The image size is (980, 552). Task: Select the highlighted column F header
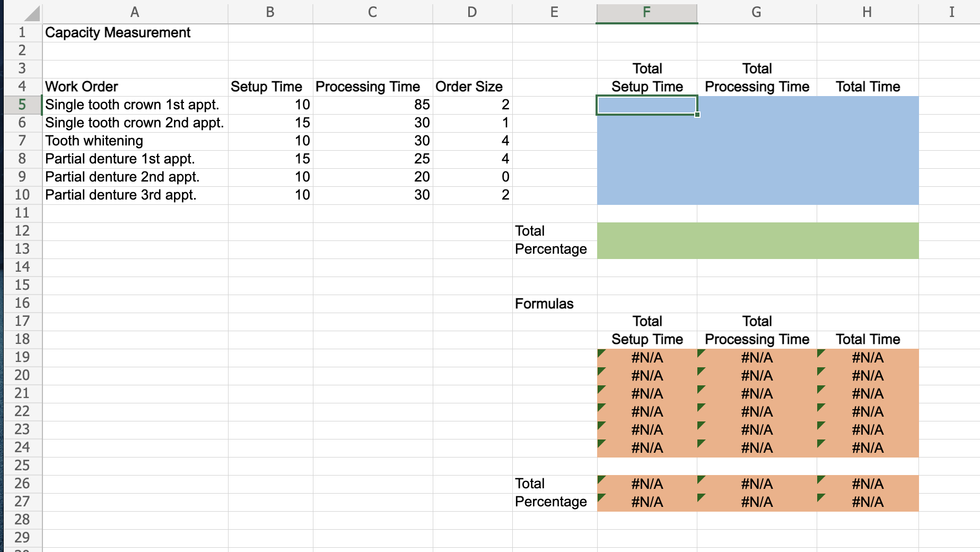646,12
